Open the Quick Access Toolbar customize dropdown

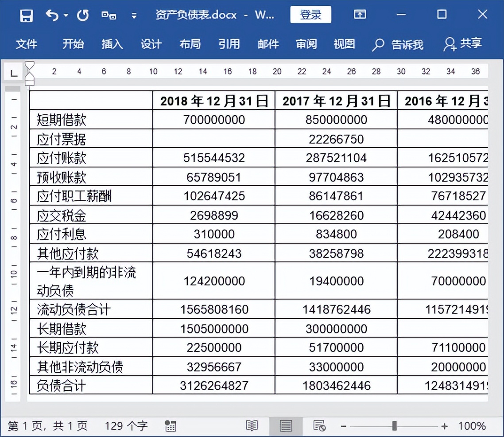coord(134,14)
